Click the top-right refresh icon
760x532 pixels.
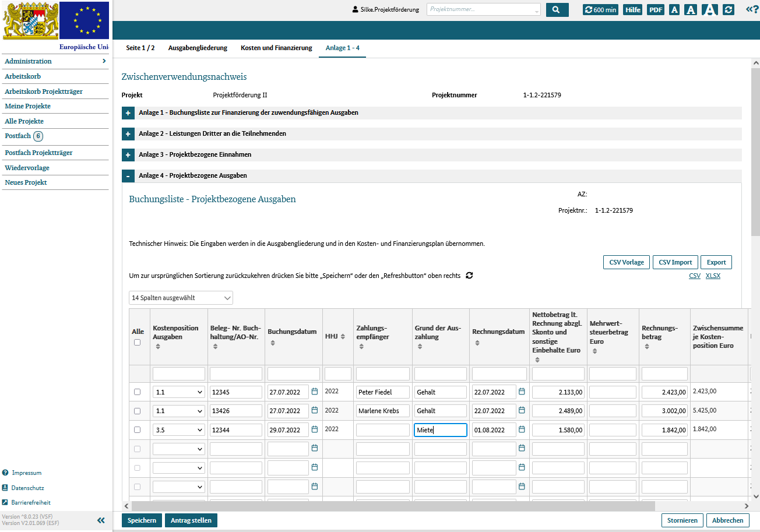(x=728, y=9)
